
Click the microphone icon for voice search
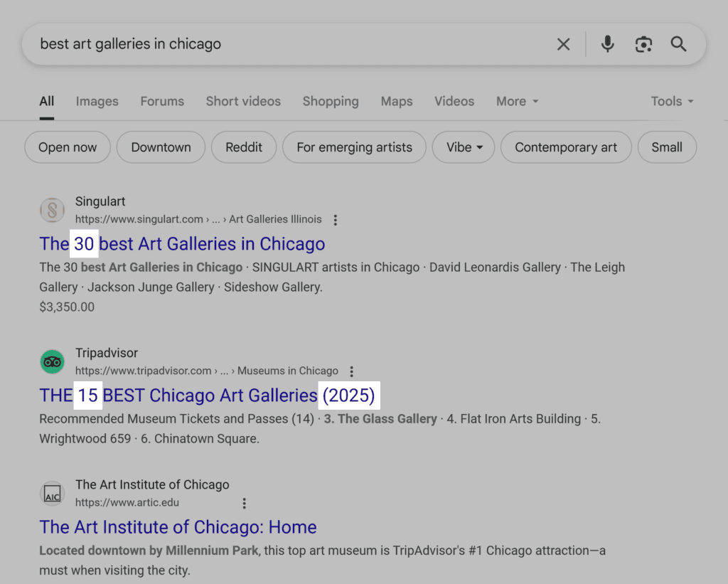pyautogui.click(x=607, y=44)
